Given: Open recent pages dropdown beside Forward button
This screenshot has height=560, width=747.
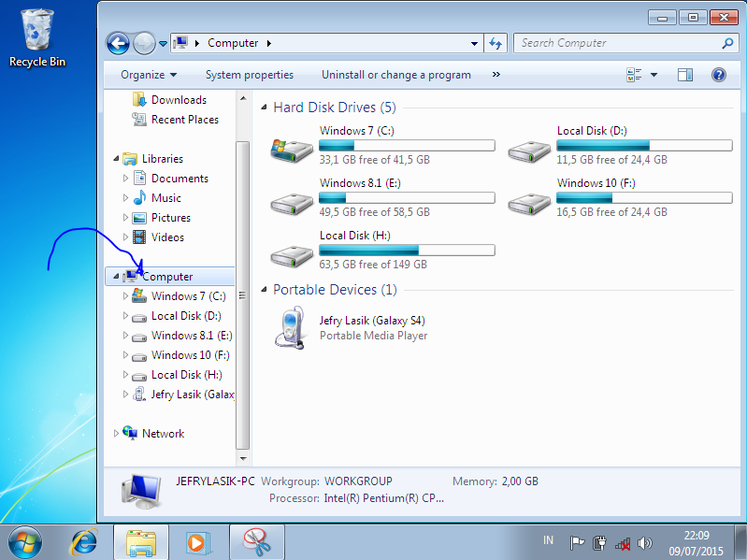Looking at the screenshot, I should tap(163, 44).
